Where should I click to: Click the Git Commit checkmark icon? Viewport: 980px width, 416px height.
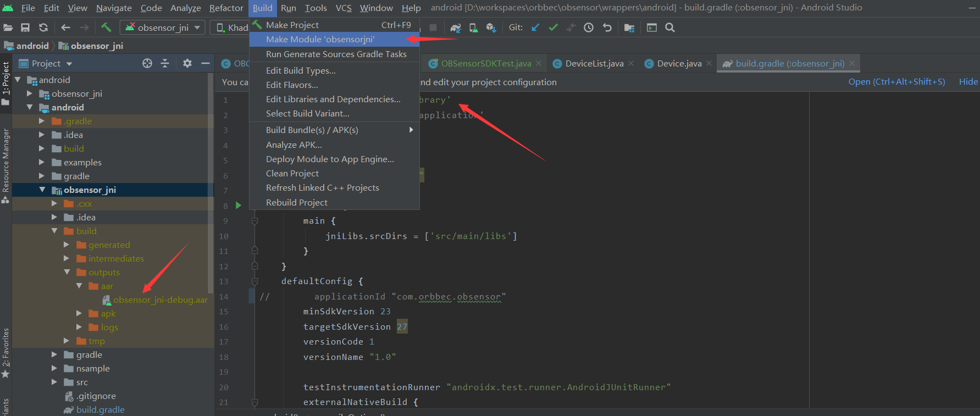[553, 27]
